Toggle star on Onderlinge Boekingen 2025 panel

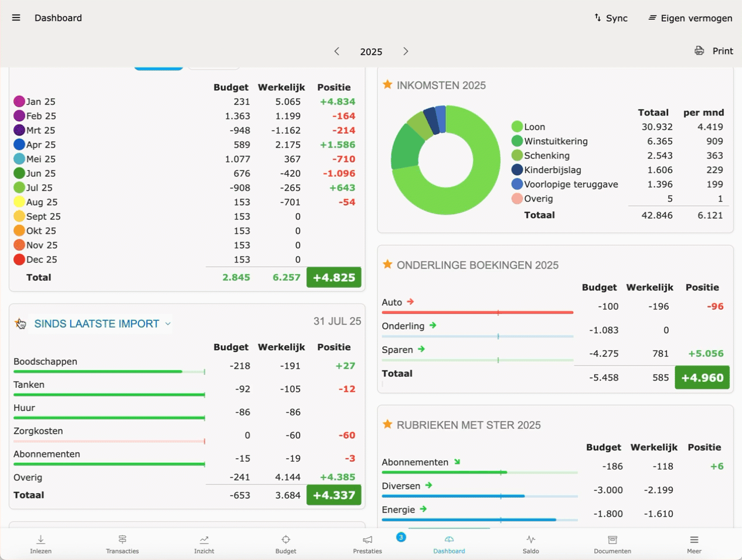387,265
